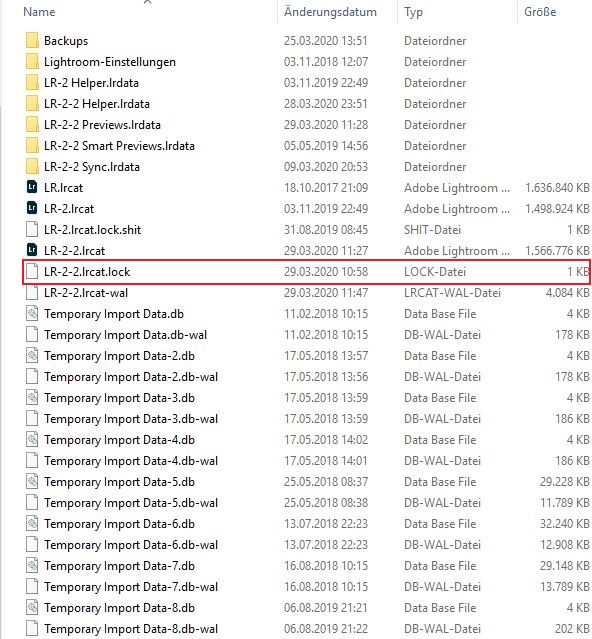
Task: Select the Lightroom-Einstellungen folder icon
Action: (32, 62)
